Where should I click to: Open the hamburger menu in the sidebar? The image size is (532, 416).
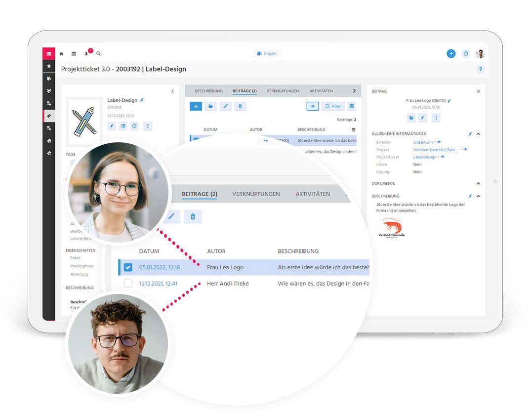pyautogui.click(x=48, y=54)
